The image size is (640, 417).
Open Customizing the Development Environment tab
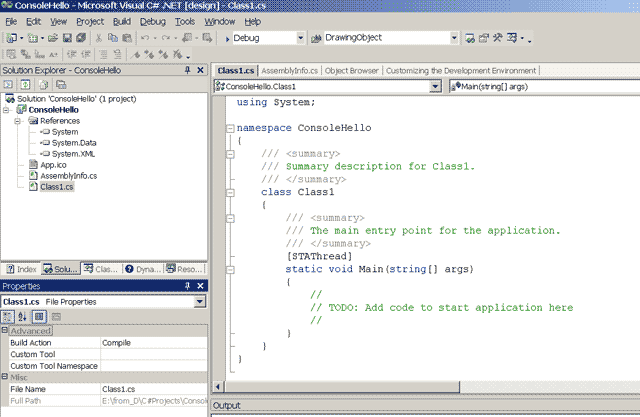[x=461, y=71]
